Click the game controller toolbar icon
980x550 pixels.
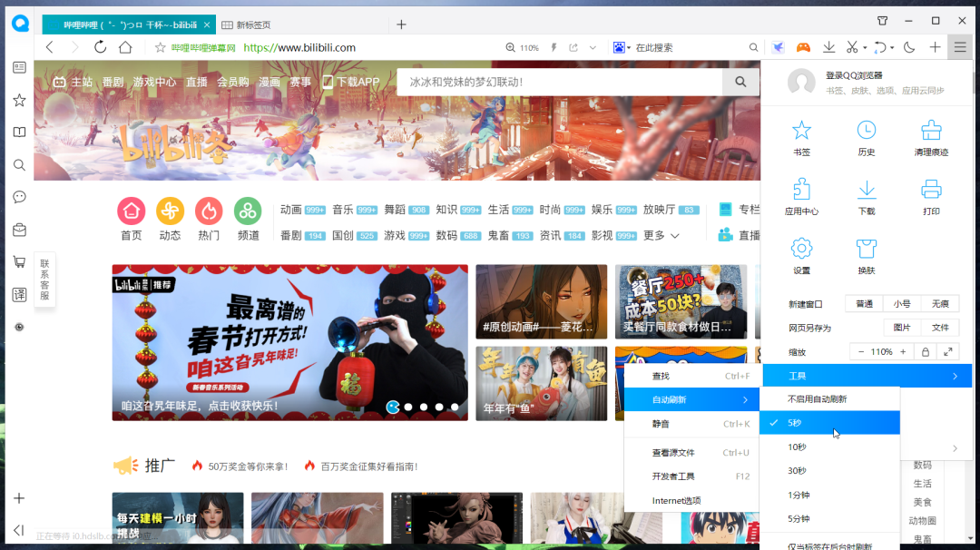pyautogui.click(x=803, y=47)
